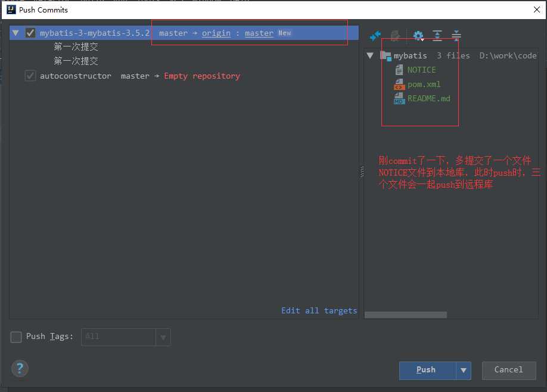The width and height of the screenshot is (547, 392).
Task: Open the Push button dropdown arrow
Action: click(463, 371)
